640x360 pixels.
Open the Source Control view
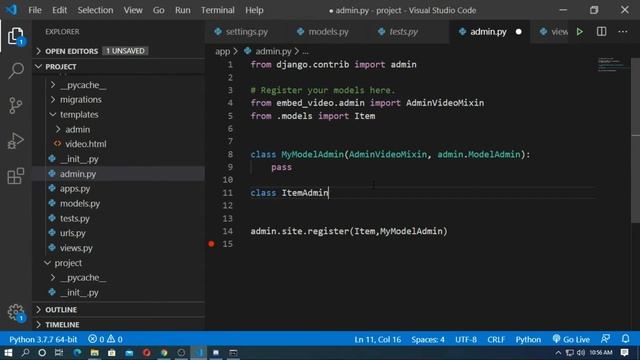point(16,106)
